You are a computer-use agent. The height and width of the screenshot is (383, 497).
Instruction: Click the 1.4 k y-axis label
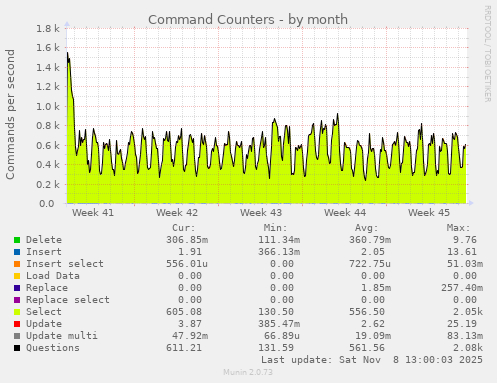tap(48, 68)
